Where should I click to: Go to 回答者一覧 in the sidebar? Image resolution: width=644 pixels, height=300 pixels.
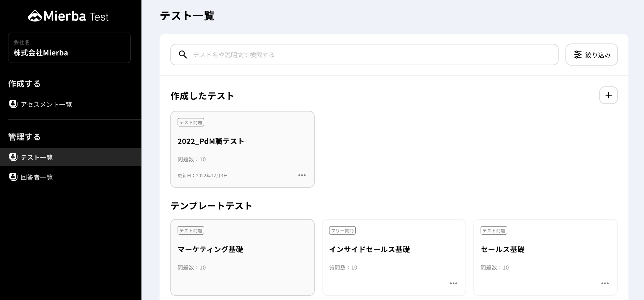(36, 177)
